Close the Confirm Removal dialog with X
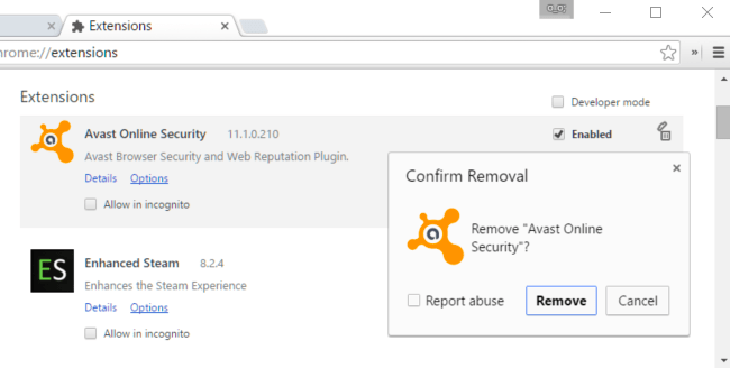The height and width of the screenshot is (368, 730). point(677,168)
